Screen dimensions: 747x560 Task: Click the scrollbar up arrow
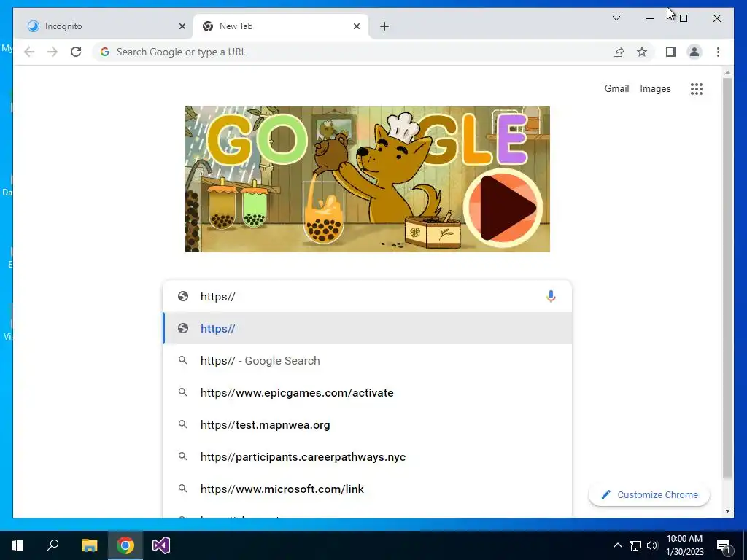(x=727, y=73)
